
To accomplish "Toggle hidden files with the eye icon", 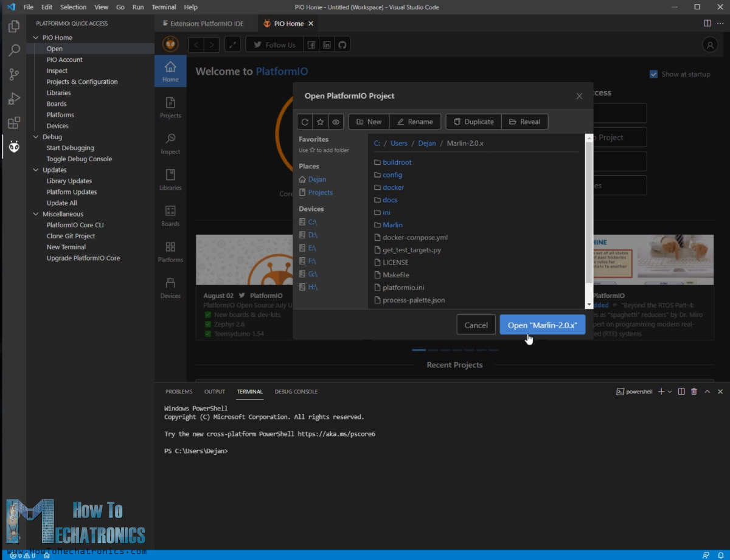I will click(335, 122).
